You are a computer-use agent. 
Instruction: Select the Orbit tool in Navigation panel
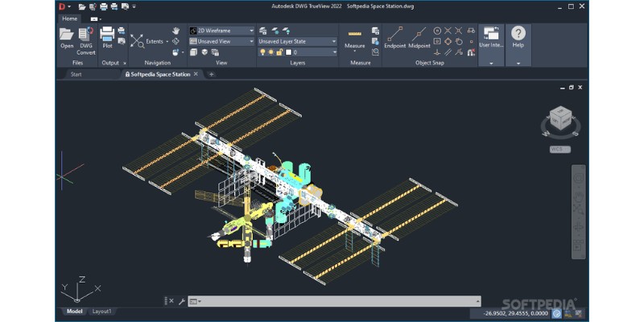pos(175,41)
